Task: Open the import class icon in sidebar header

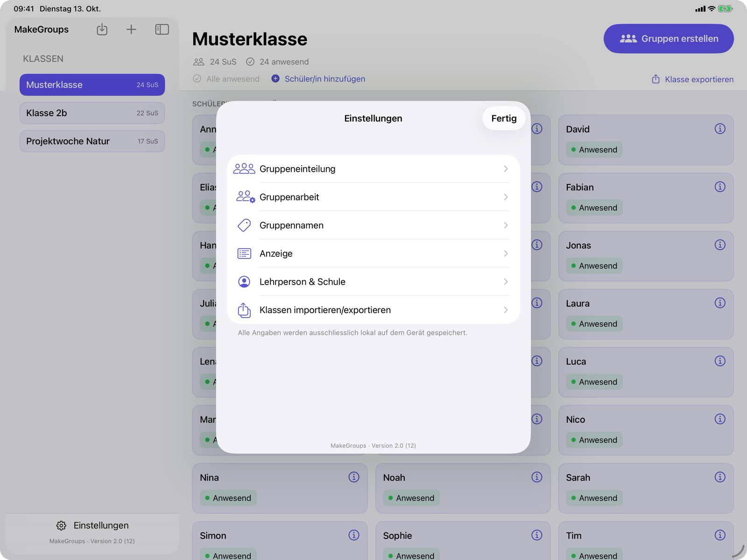Action: 102,29
